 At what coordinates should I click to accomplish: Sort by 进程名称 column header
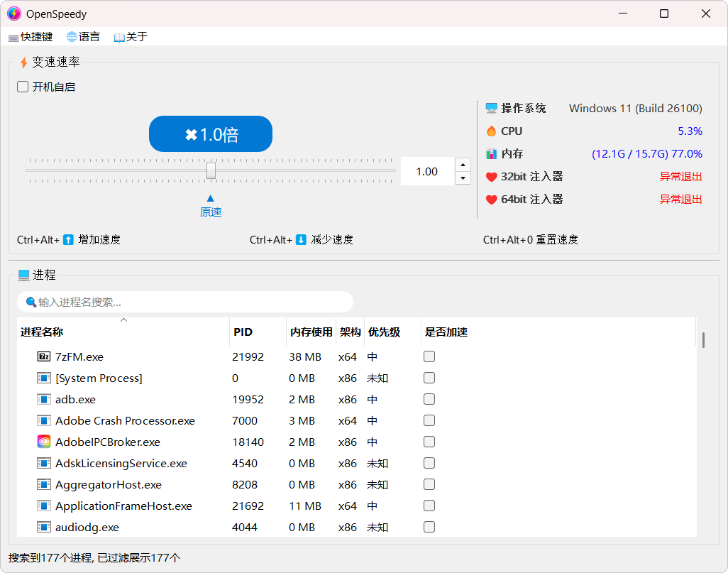[x=123, y=332]
